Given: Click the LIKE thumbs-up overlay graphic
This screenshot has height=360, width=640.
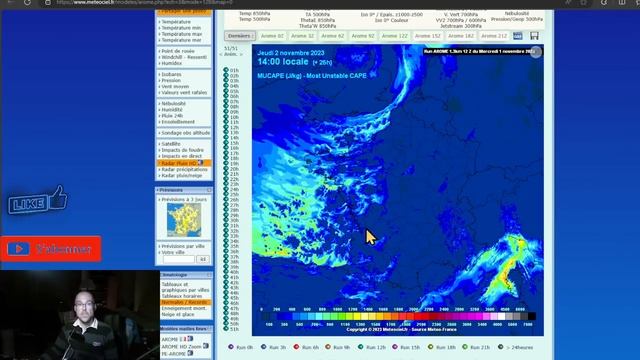Looking at the screenshot, I should coord(38,200).
